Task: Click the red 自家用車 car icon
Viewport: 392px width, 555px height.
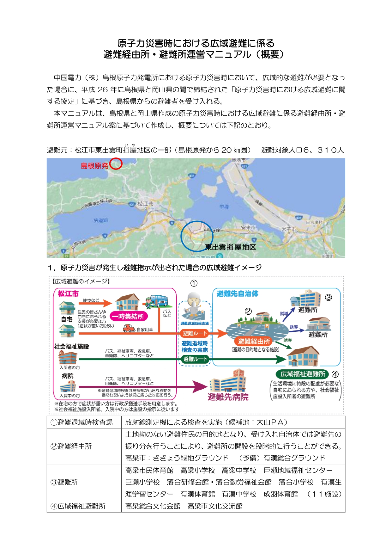Action: point(129,329)
